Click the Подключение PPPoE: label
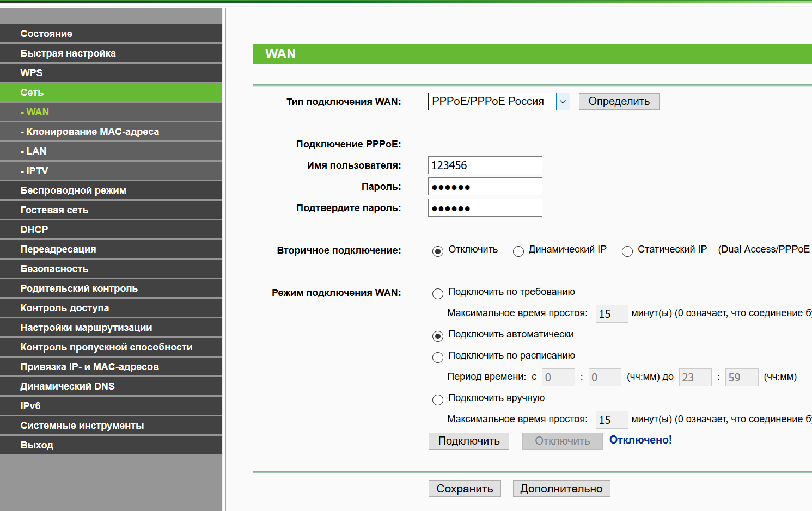This screenshot has height=511, width=812. [x=349, y=144]
